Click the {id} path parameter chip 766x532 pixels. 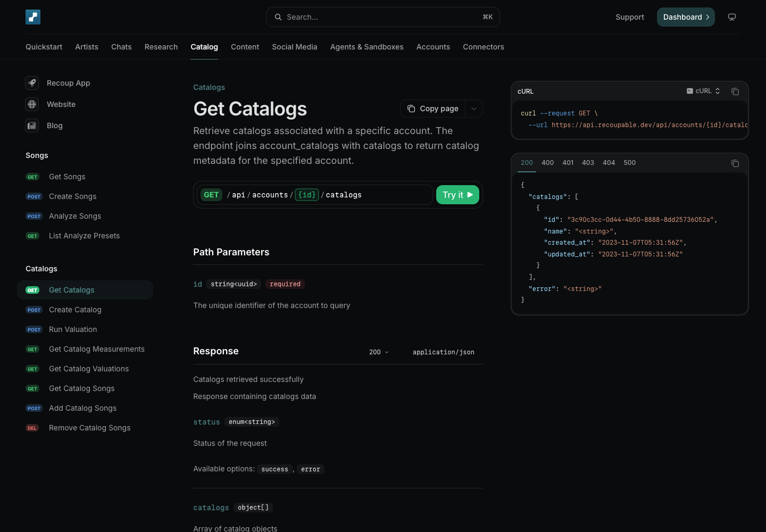click(307, 195)
